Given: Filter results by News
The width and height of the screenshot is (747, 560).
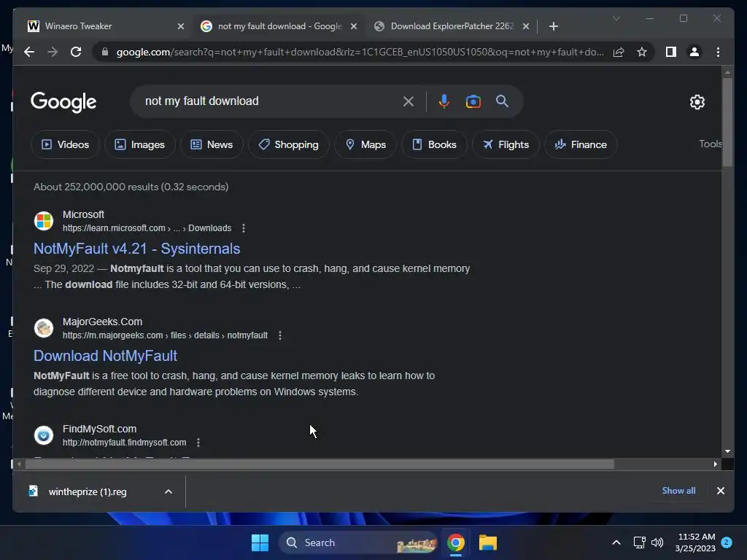Looking at the screenshot, I should [x=212, y=144].
